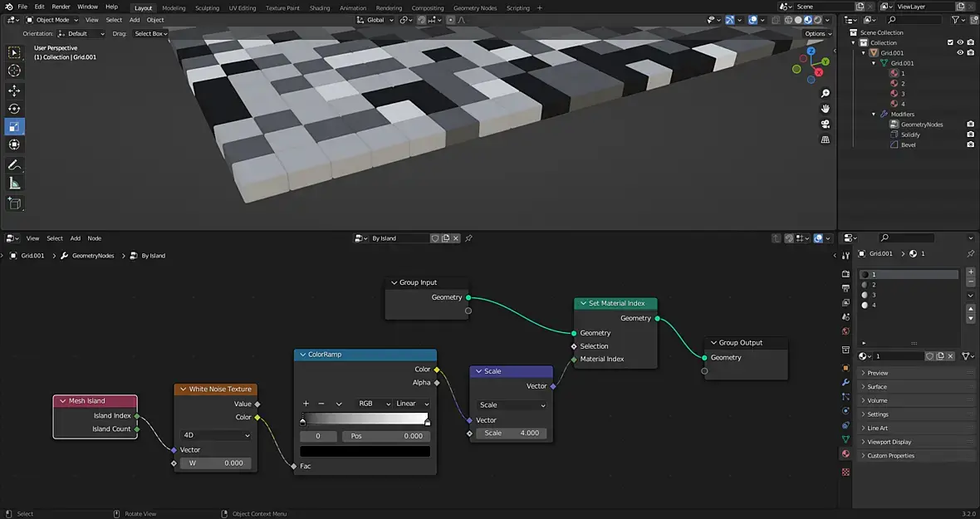The image size is (980, 519).
Task: Choose the Measure tool
Action: tap(14, 184)
